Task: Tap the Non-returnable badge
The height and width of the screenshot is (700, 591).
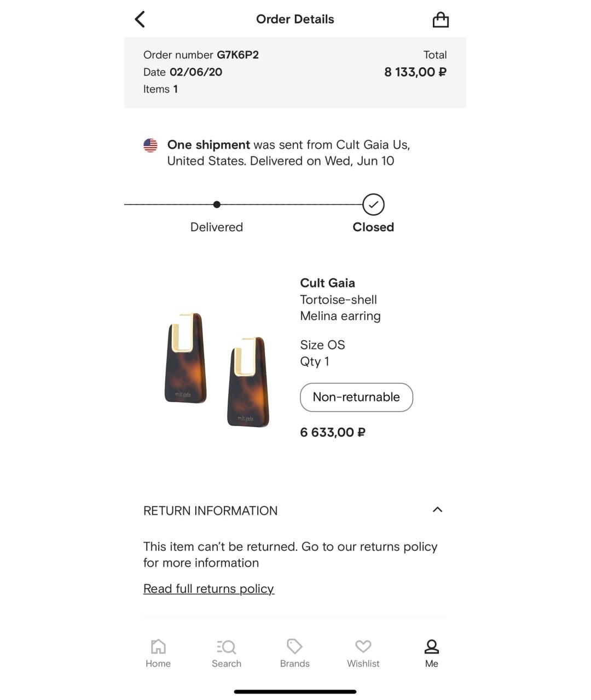Action: (x=356, y=397)
